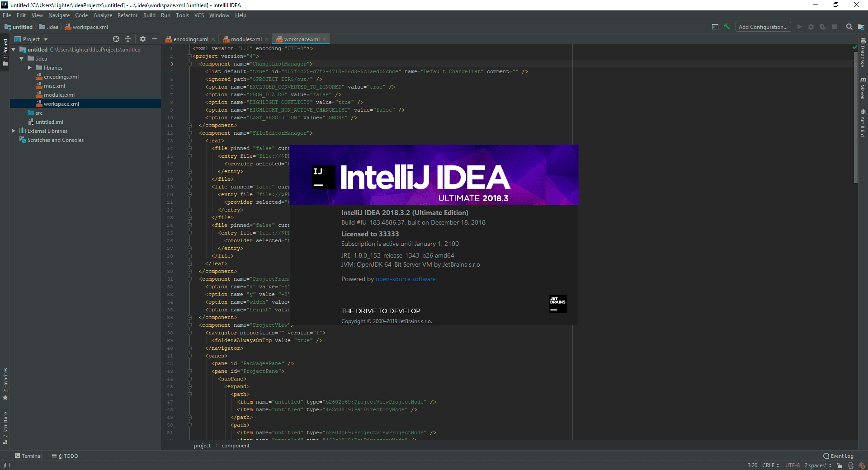Toggle the 1: Project tool window stripe

[x=5, y=52]
